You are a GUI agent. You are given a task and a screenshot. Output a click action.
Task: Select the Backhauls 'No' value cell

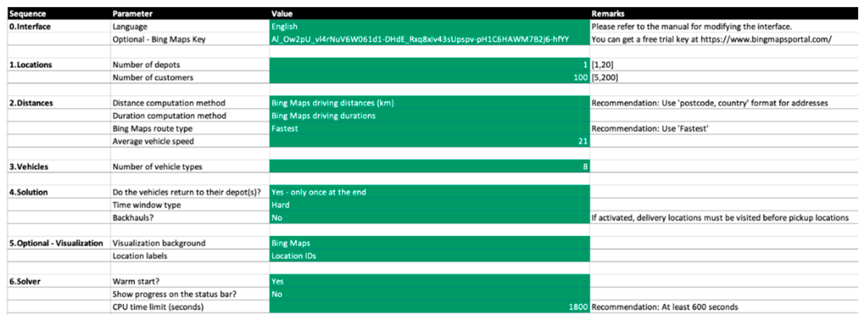429,217
